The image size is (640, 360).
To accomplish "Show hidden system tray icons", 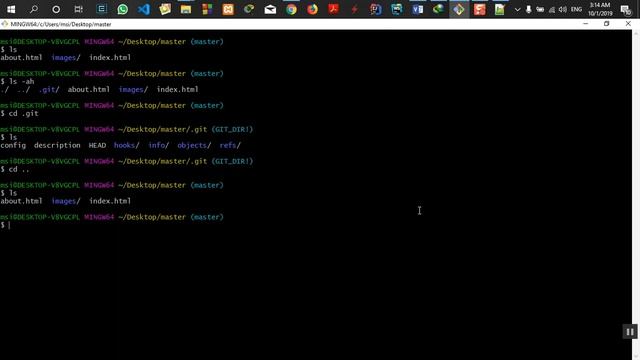I will tap(518, 9).
